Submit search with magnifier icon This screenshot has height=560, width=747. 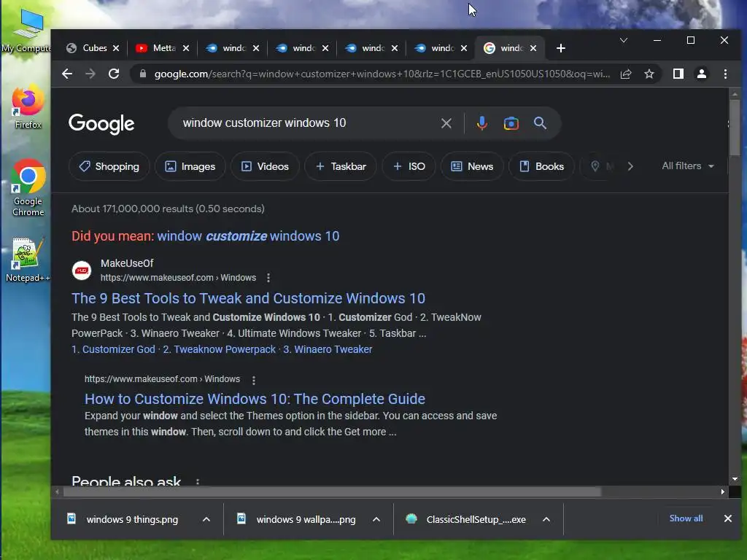coord(540,122)
